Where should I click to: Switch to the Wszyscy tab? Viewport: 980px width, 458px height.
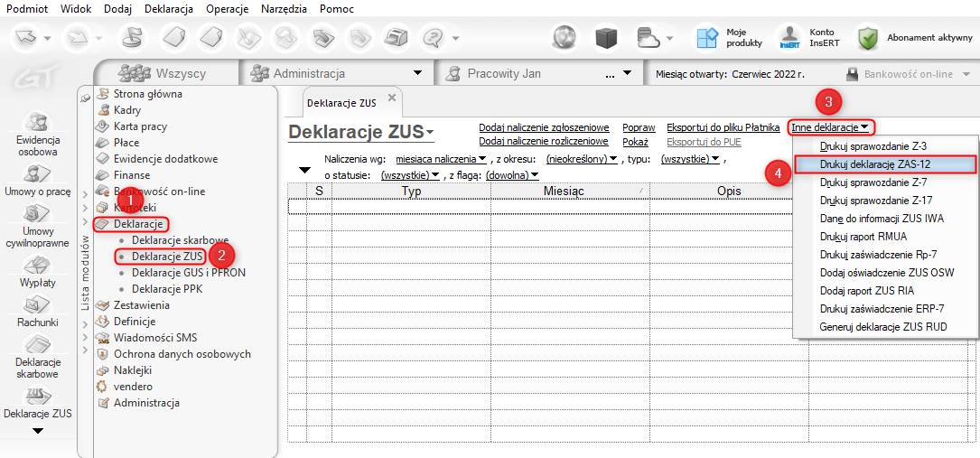(x=167, y=74)
